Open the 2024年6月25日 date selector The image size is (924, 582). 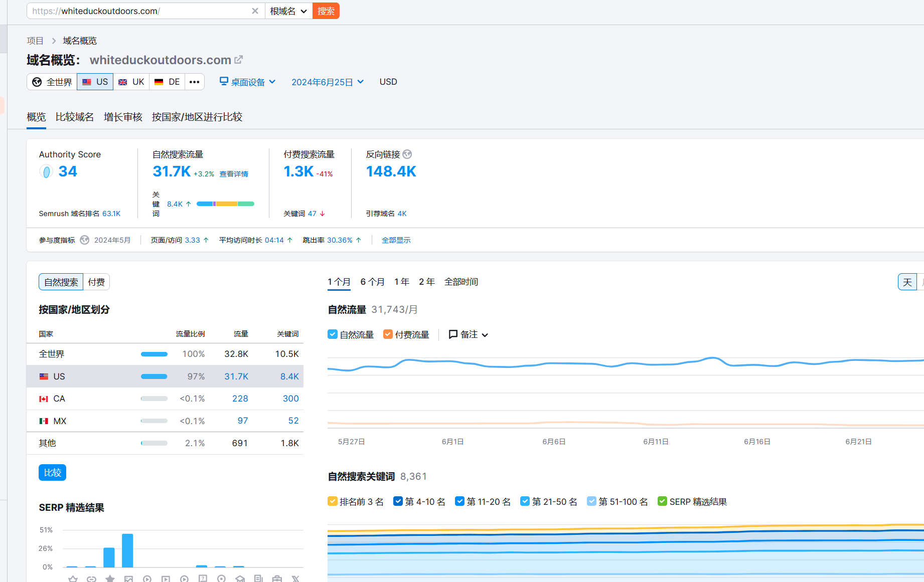click(x=327, y=82)
